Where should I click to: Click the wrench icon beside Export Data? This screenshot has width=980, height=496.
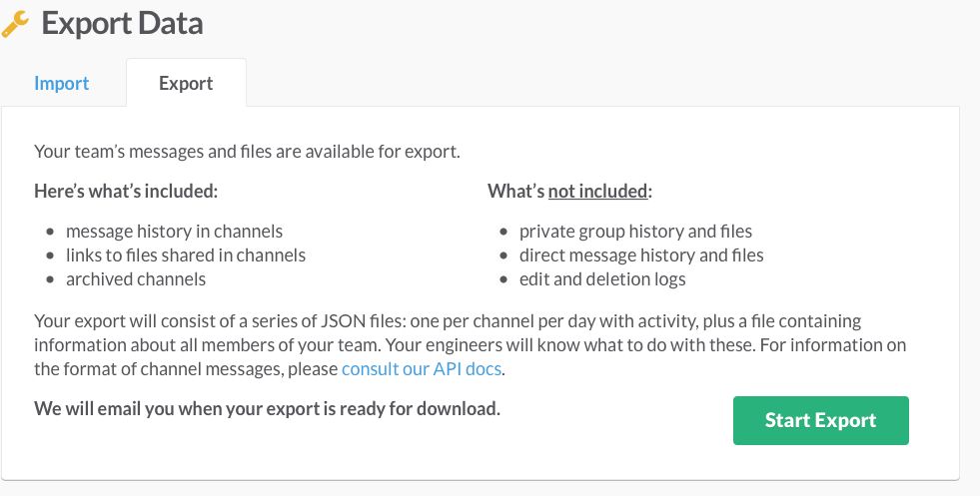pyautogui.click(x=16, y=23)
